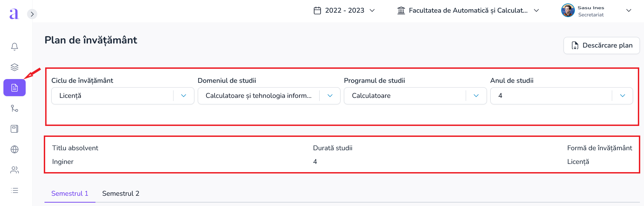This screenshot has width=644, height=206.
Task: Open the globe sidebar icon
Action: [14, 150]
